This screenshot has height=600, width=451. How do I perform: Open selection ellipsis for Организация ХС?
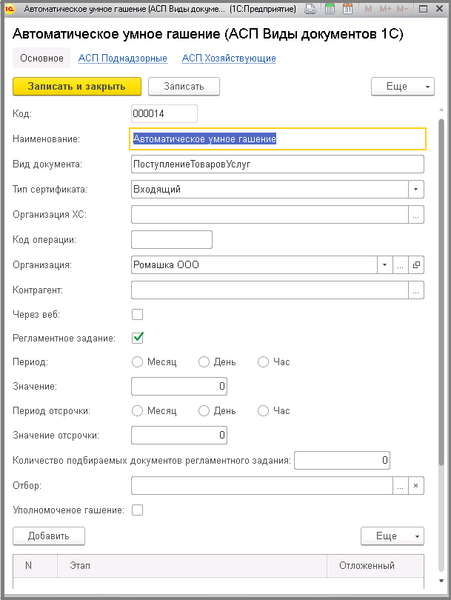416,214
